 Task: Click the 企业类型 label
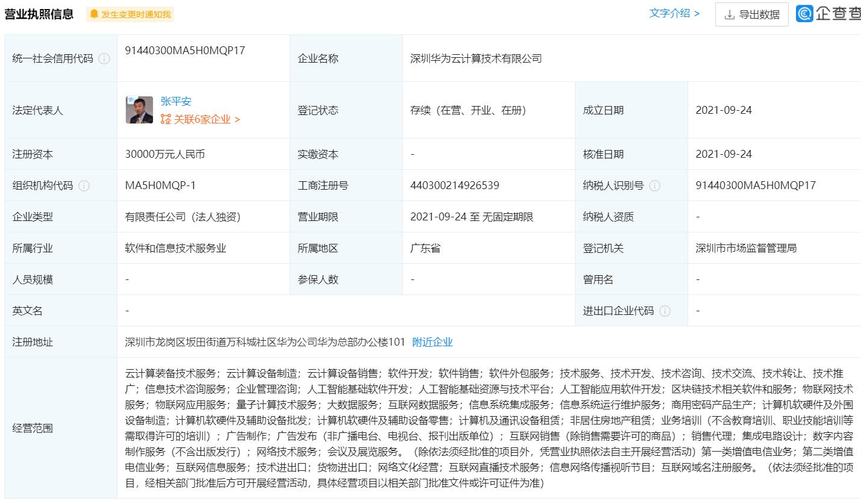(33, 217)
